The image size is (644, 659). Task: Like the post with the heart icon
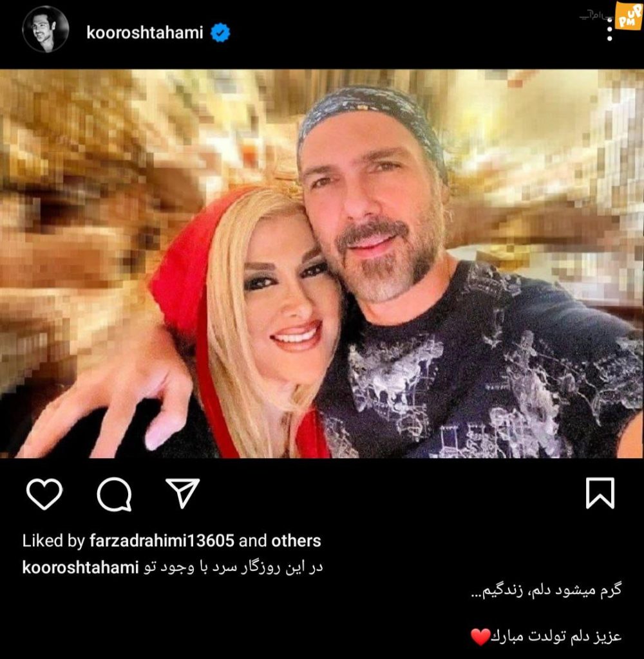pos(44,494)
